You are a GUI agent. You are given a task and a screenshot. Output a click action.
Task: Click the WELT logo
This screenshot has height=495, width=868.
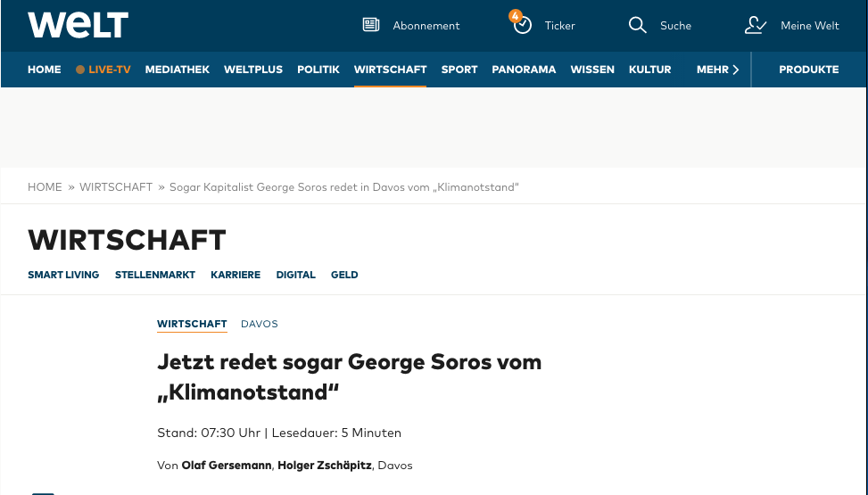pos(78,25)
